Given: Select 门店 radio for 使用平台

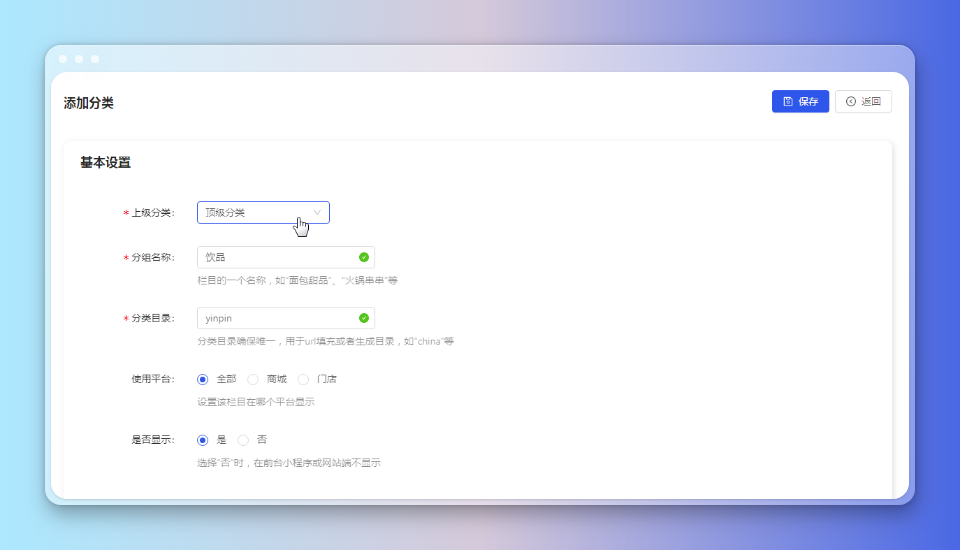Looking at the screenshot, I should (303, 379).
